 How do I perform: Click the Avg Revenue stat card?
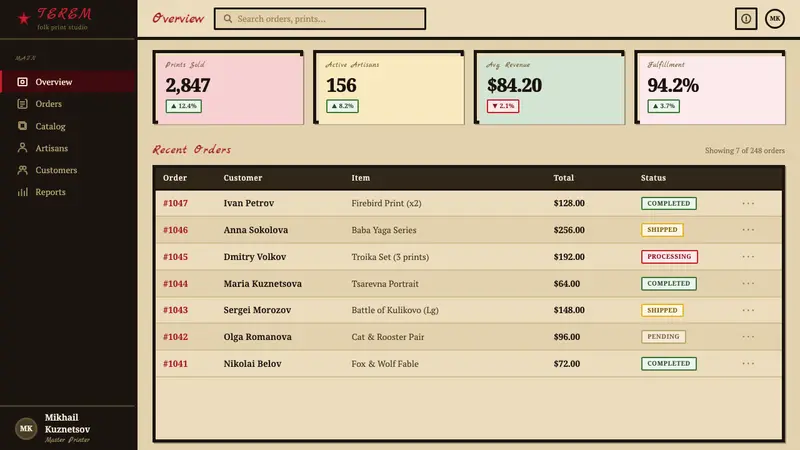pyautogui.click(x=549, y=87)
